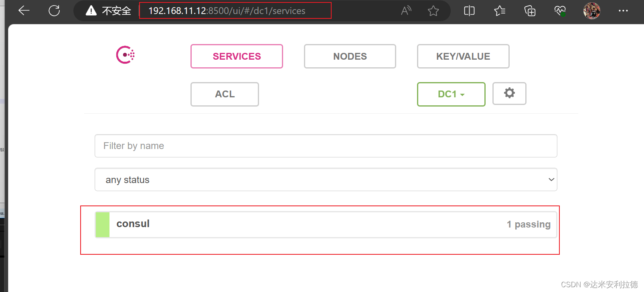The width and height of the screenshot is (644, 292).
Task: Open split screen view icon
Action: [x=469, y=10]
